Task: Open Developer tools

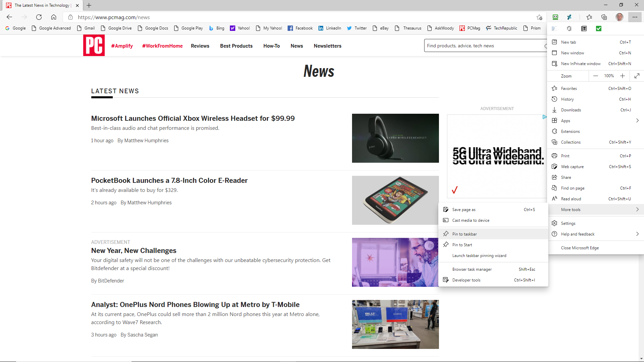Action: click(493, 280)
